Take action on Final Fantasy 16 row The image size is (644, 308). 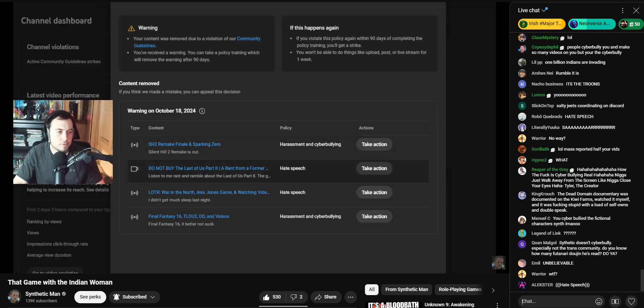point(374,216)
